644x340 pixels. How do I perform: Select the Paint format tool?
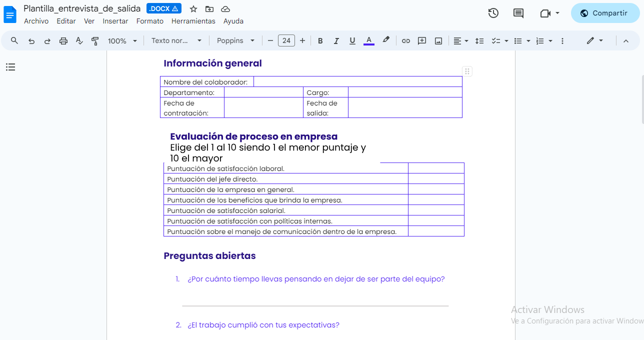click(95, 40)
